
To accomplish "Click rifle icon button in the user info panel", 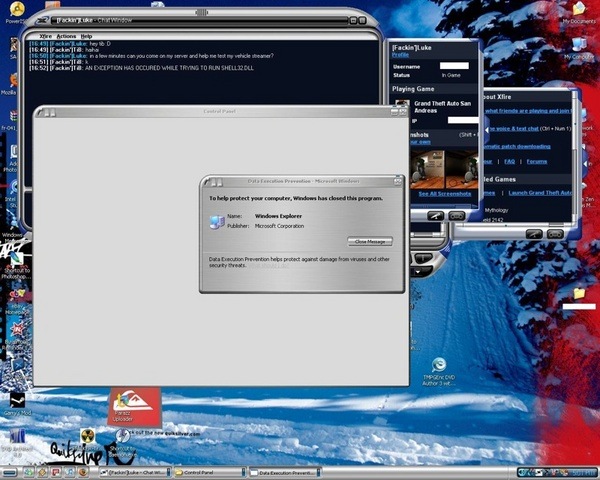I will click(x=435, y=216).
